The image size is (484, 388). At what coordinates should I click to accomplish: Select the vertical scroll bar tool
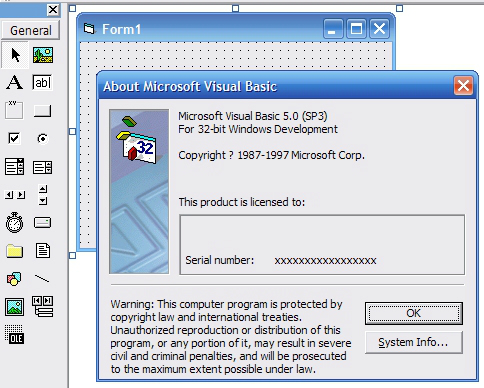click(x=43, y=195)
